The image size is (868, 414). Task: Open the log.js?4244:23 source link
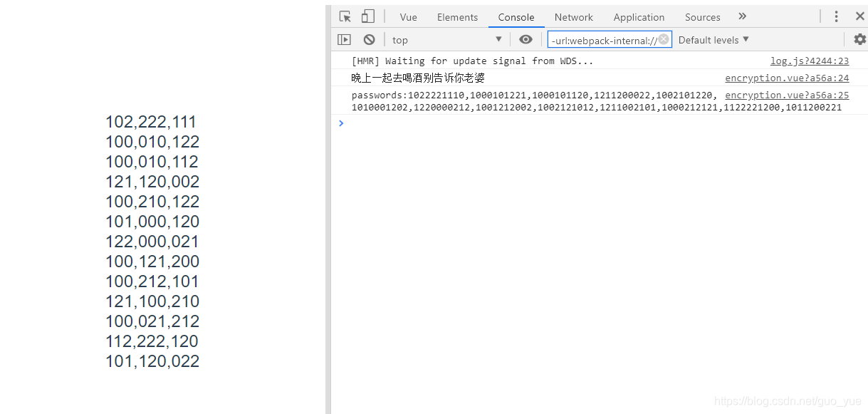810,61
